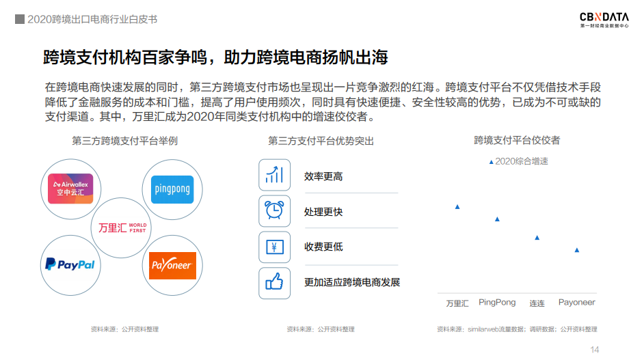Screen dimensions: 644x360
Task: Select the 效率更高 text label
Action: coord(323,176)
